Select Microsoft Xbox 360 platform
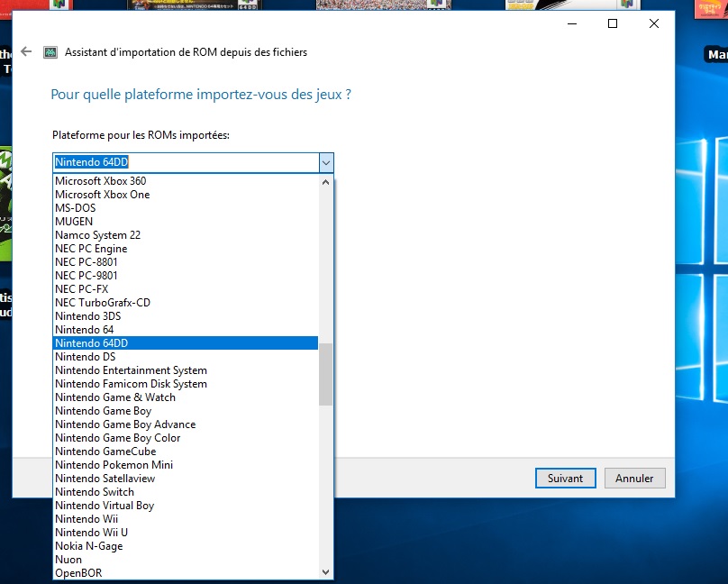The width and height of the screenshot is (728, 584). click(x=186, y=180)
